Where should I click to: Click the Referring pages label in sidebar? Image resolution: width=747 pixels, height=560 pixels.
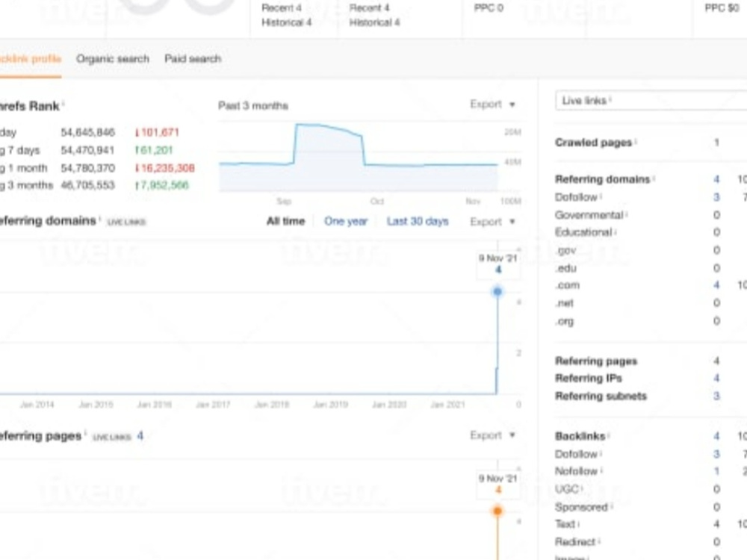(x=596, y=361)
